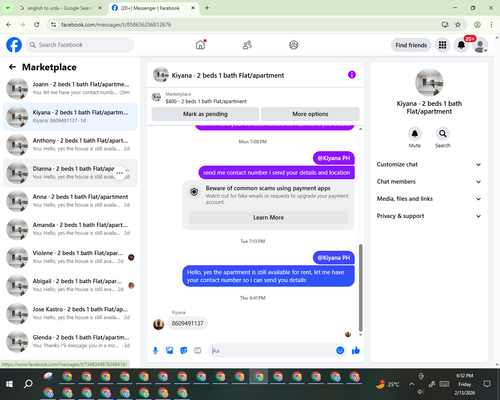Open options dots on Dianna conversation
The height and width of the screenshot is (400, 500).
click(x=119, y=173)
